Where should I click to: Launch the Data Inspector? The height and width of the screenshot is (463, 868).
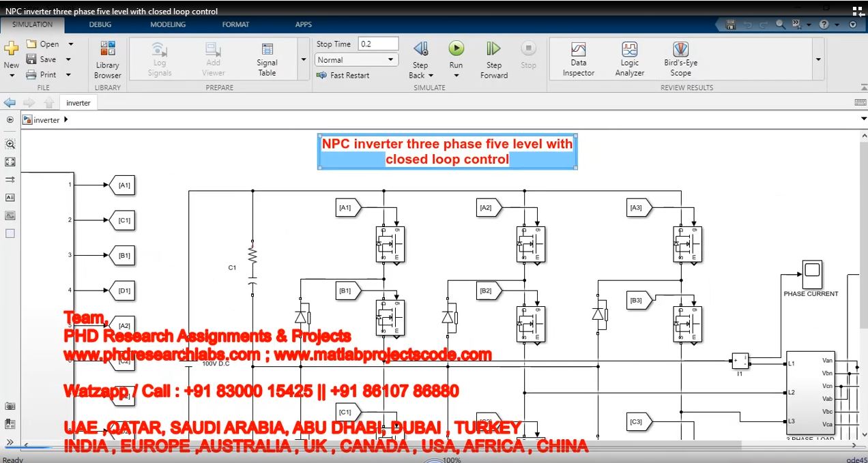pyautogui.click(x=578, y=59)
